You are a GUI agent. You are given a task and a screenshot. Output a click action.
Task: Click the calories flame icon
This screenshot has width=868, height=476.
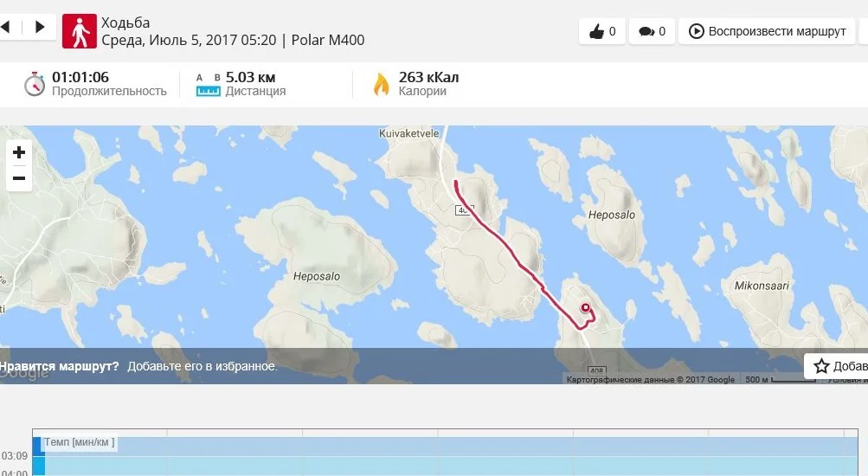pos(381,84)
